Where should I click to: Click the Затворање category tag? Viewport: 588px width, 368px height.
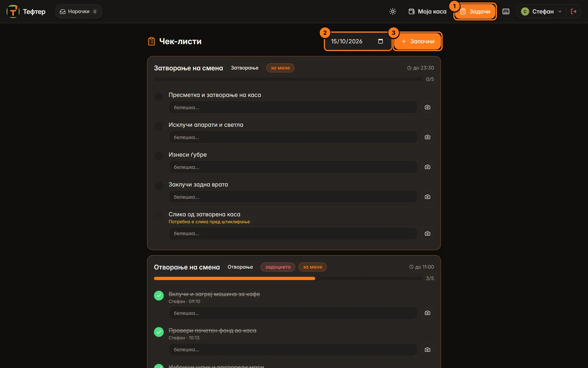[x=245, y=68]
